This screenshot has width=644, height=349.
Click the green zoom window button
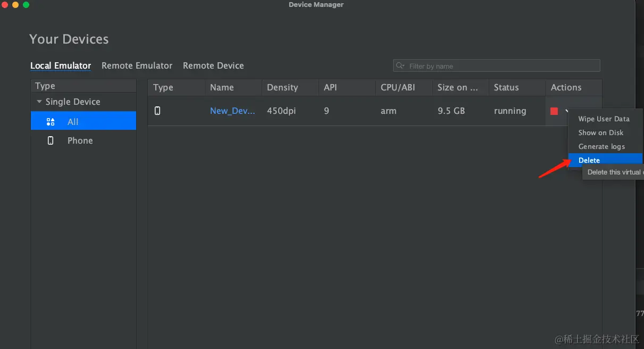coord(26,5)
